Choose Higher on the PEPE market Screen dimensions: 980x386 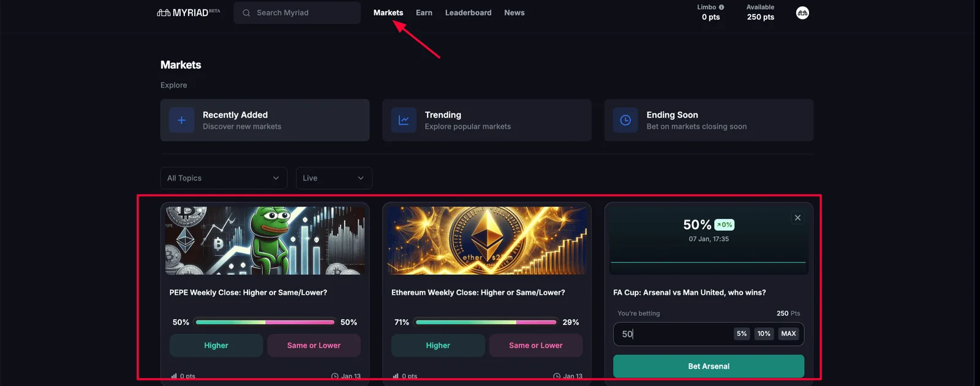pos(216,346)
